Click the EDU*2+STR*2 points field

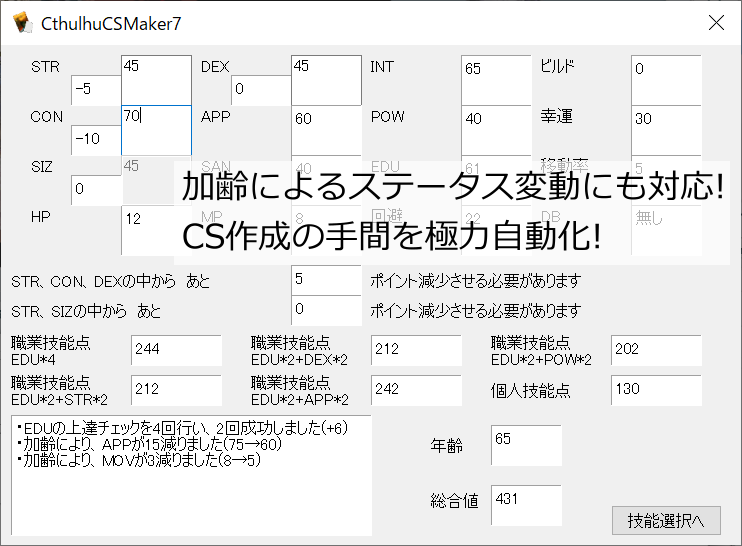177,390
